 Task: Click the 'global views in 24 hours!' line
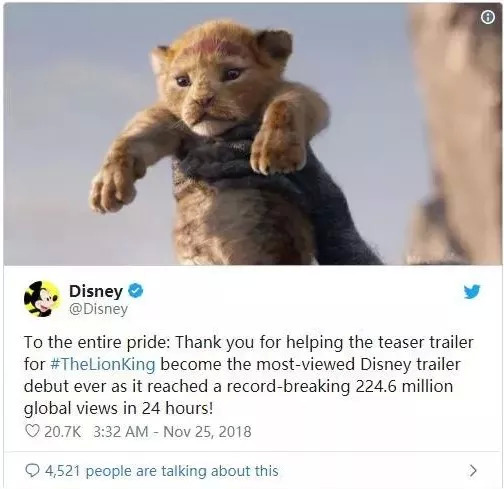[118, 408]
